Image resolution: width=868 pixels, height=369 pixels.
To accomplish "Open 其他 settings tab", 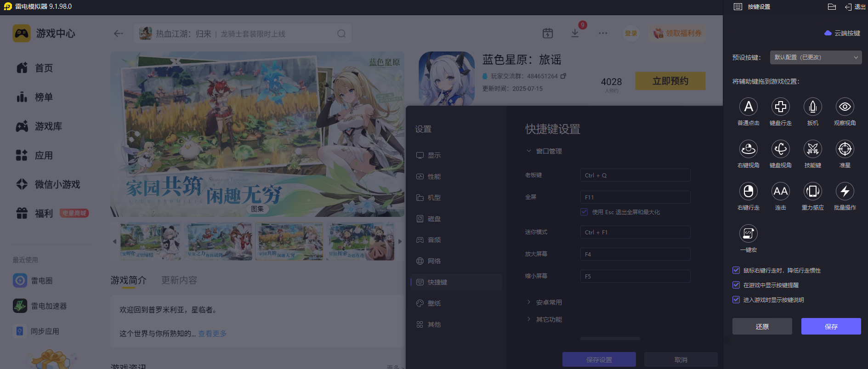I will click(456, 324).
